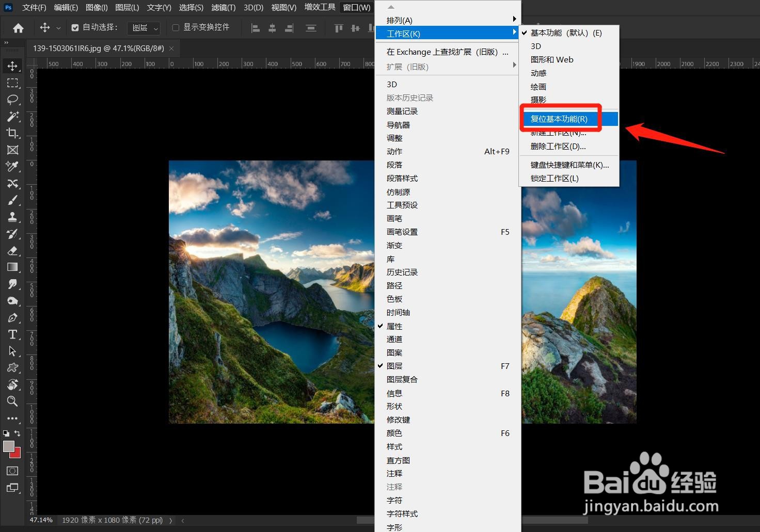Viewport: 760px width, 532px height.
Task: Select the Sponge tool
Action: click(12, 301)
